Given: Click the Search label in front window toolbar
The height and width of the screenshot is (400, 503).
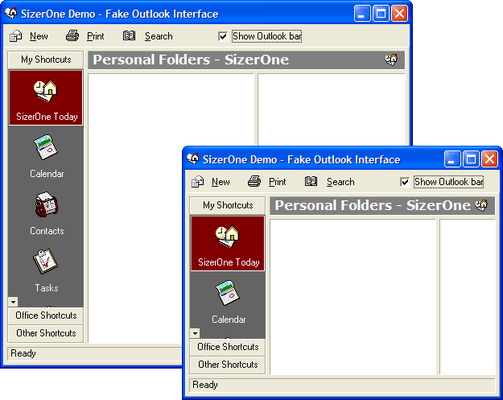Looking at the screenshot, I should [340, 182].
